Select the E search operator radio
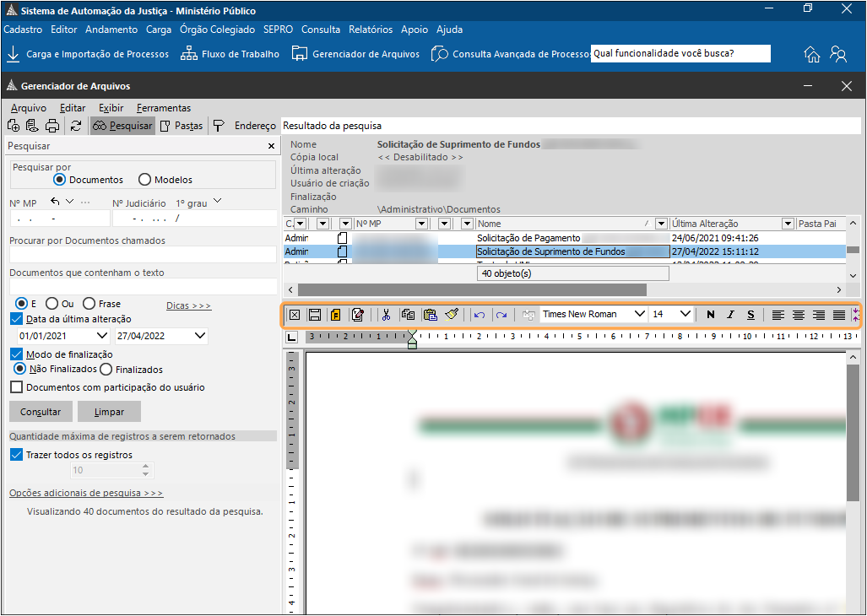This screenshot has height=616, width=867. pyautogui.click(x=22, y=303)
